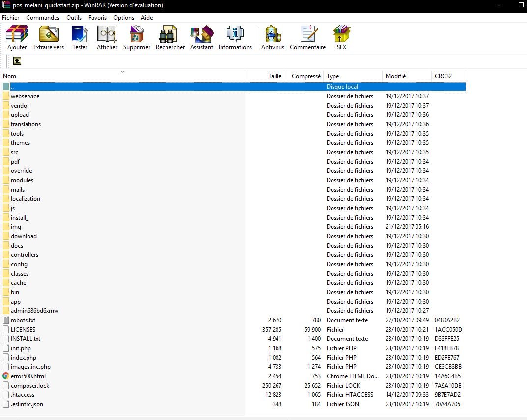Go up one folder level arrow
Viewport: 527px width, 420px height.
pos(17,61)
